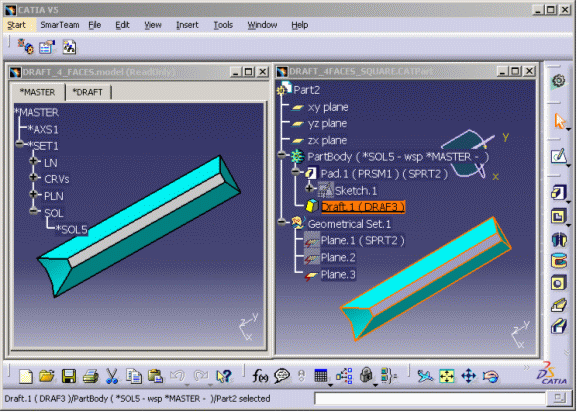
Task: Click the New document icon
Action: (x=26, y=376)
